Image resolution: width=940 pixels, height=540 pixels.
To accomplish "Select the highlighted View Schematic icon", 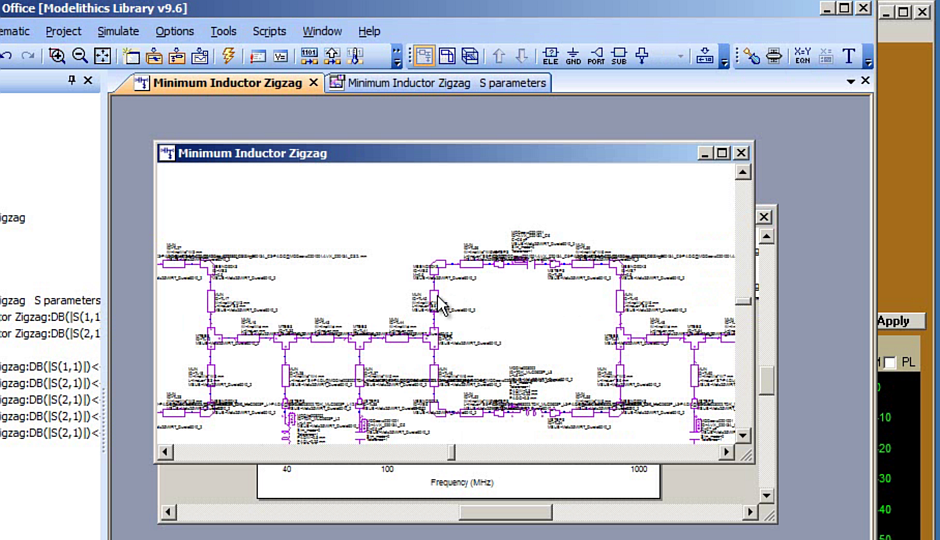I will (x=424, y=56).
